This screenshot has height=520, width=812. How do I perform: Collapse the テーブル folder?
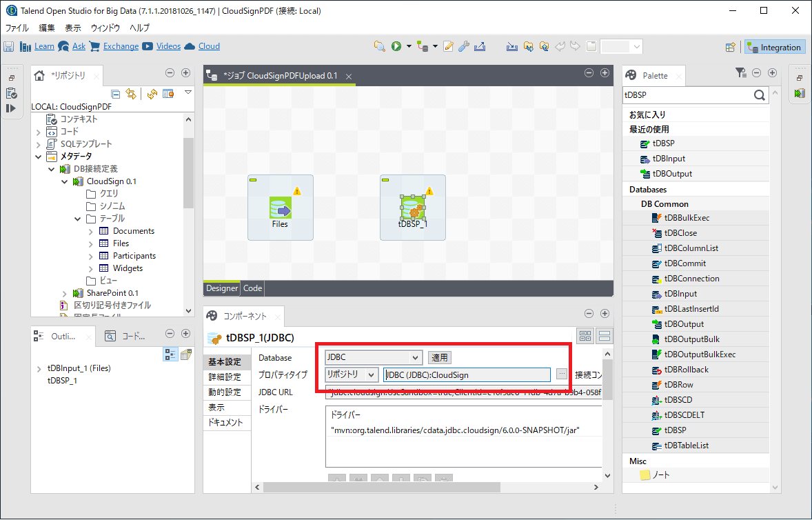[x=77, y=219]
